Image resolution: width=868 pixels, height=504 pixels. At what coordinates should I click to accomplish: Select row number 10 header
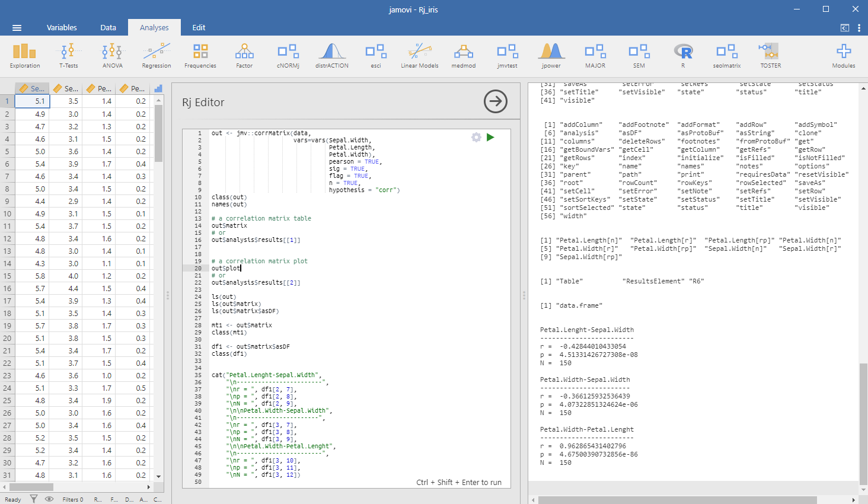[x=7, y=213]
